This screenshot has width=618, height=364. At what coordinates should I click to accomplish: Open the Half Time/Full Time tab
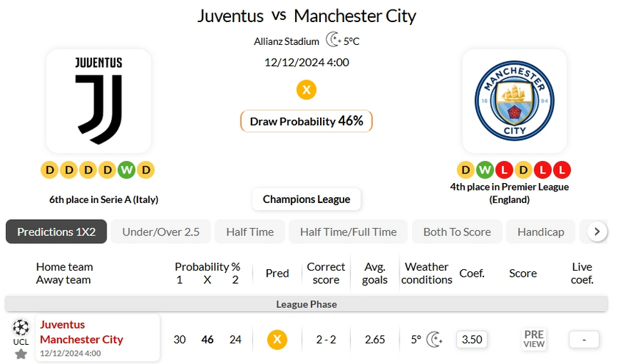click(x=349, y=232)
